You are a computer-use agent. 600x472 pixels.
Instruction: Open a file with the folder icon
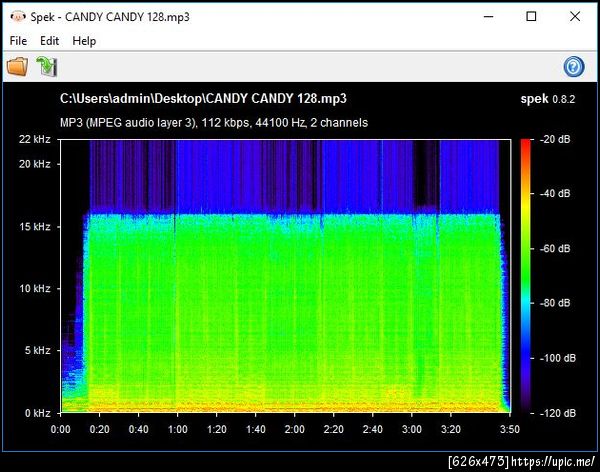pyautogui.click(x=17, y=66)
